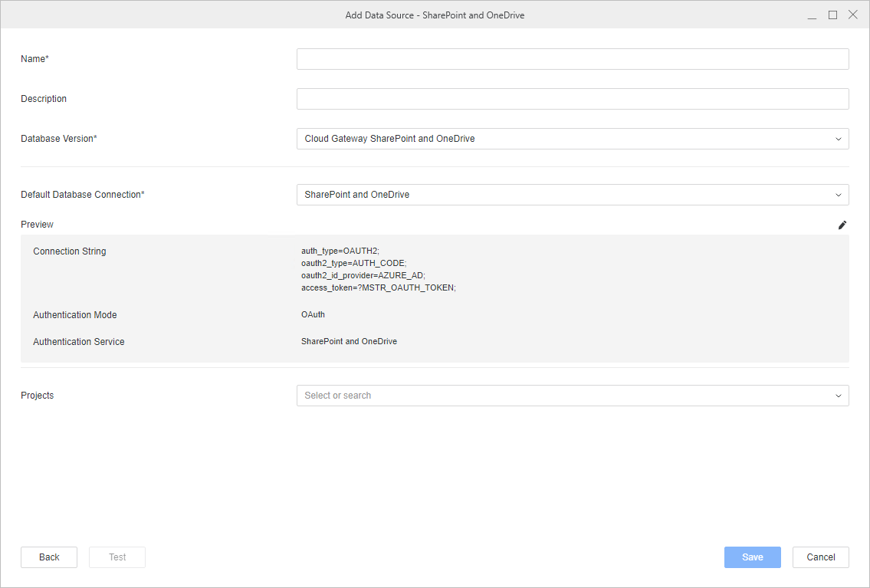The height and width of the screenshot is (588, 870).
Task: Click the OAuth authentication mode value
Action: (x=313, y=315)
